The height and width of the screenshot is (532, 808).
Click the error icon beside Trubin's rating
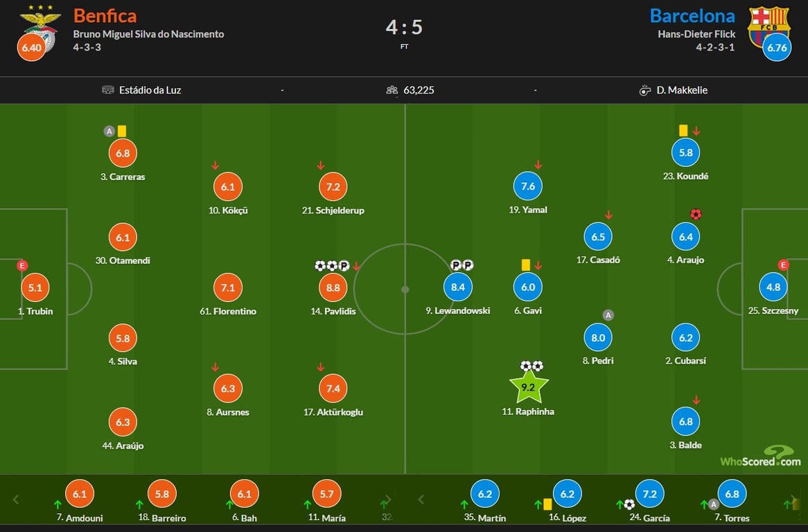[x=22, y=265]
